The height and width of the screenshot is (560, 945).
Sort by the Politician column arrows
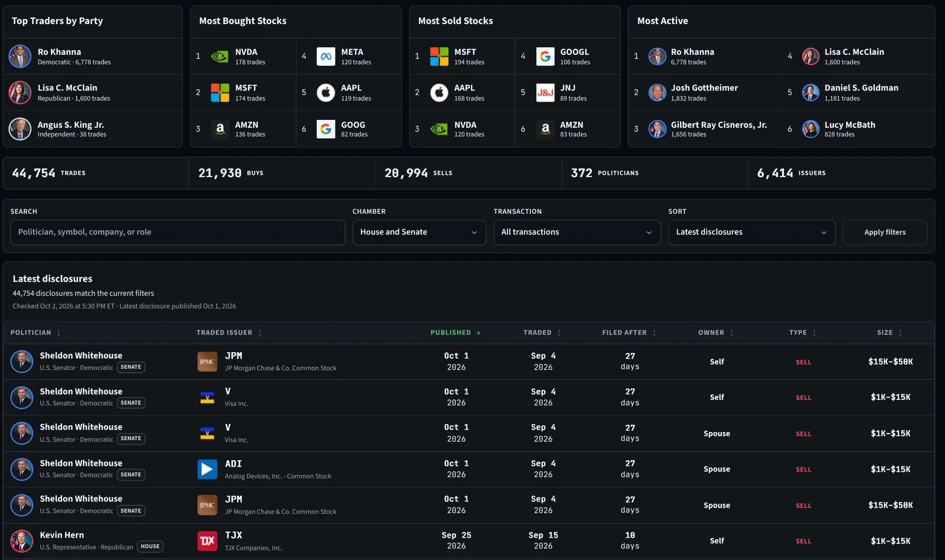coord(58,333)
